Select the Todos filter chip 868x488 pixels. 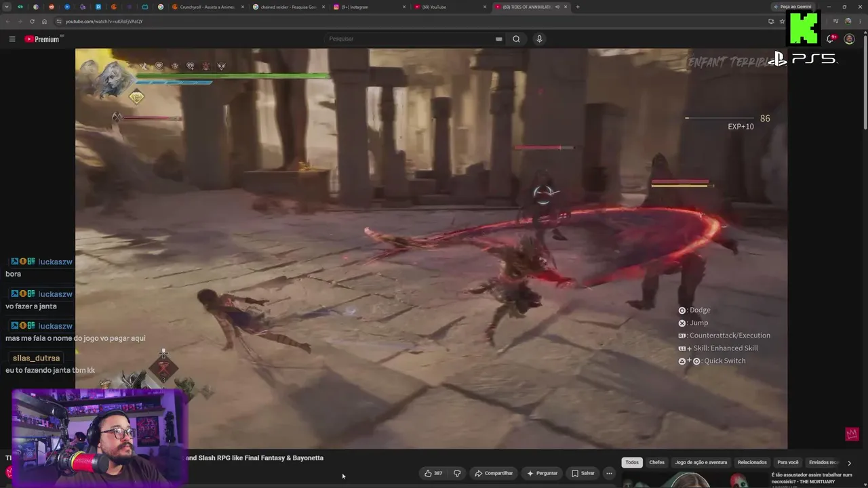click(x=632, y=462)
